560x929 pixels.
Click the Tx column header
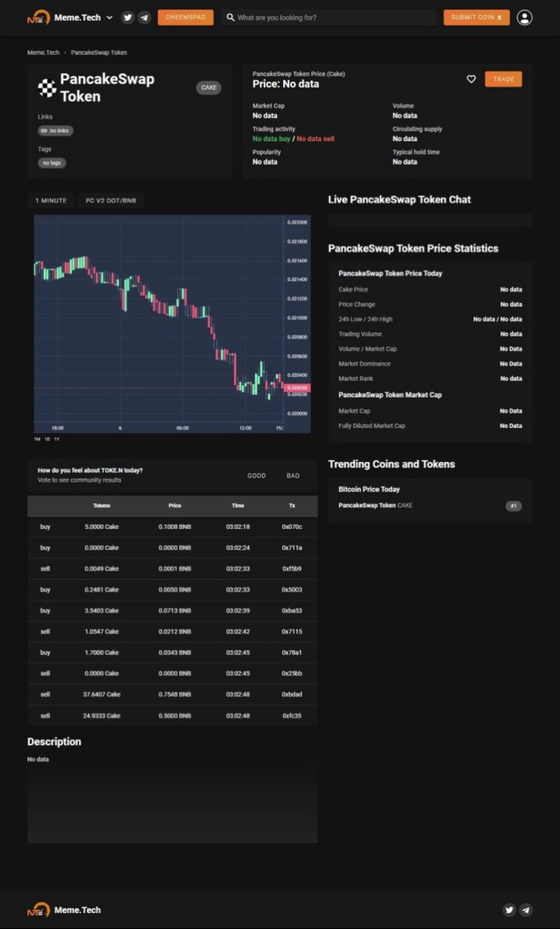[x=292, y=506]
